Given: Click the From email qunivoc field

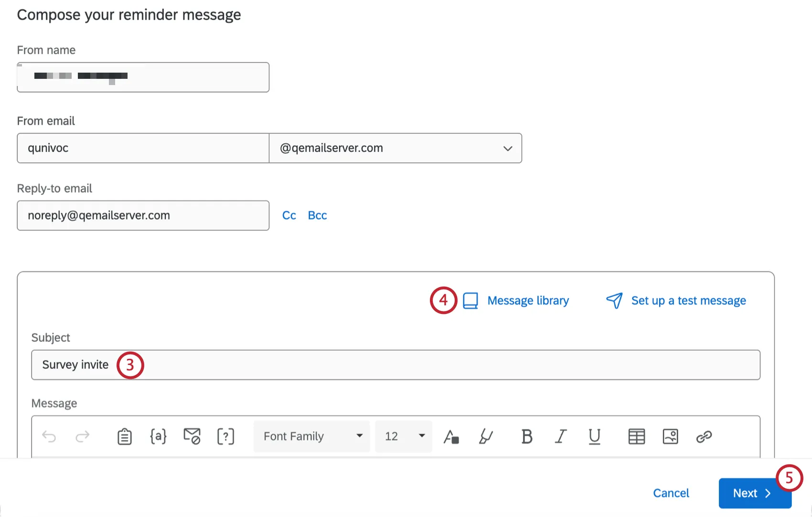Looking at the screenshot, I should coord(143,148).
